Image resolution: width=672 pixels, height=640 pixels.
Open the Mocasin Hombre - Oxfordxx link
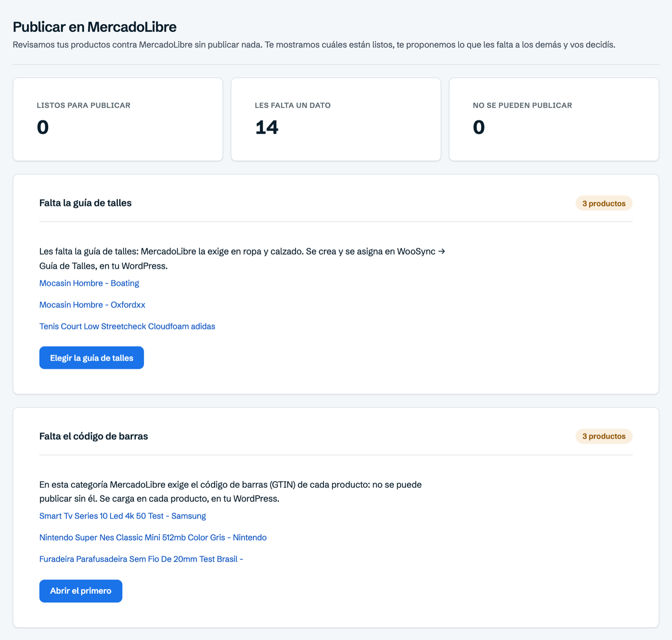coord(92,305)
